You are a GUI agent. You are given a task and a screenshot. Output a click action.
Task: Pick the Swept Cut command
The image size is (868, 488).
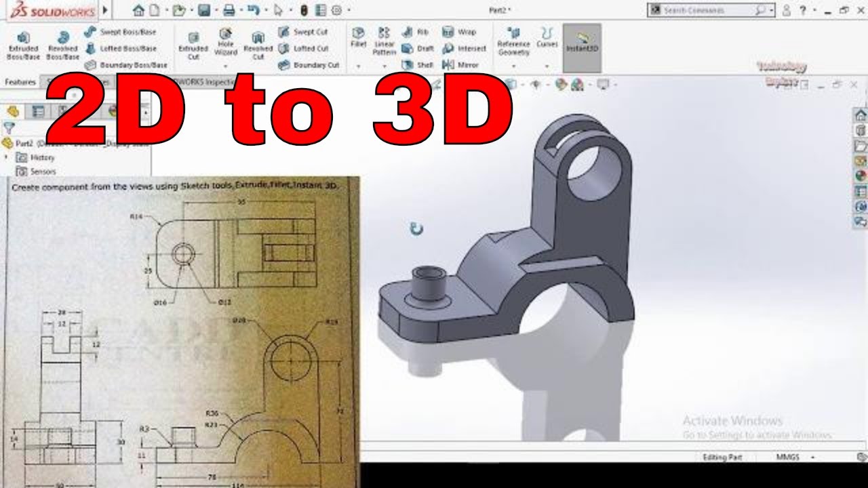click(303, 32)
